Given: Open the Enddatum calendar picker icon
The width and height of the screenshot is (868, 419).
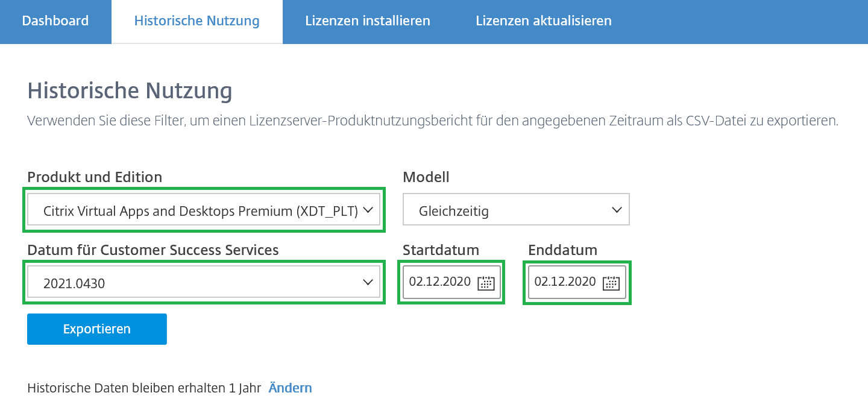Looking at the screenshot, I should 612,282.
